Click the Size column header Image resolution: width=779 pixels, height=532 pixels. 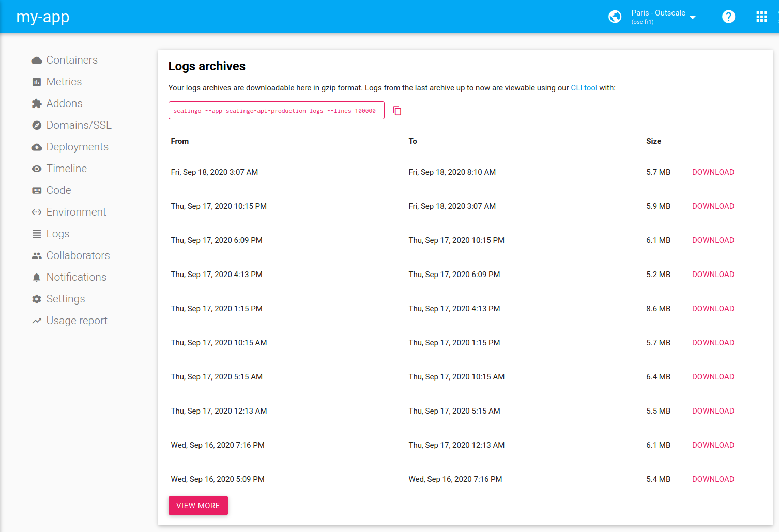click(653, 141)
